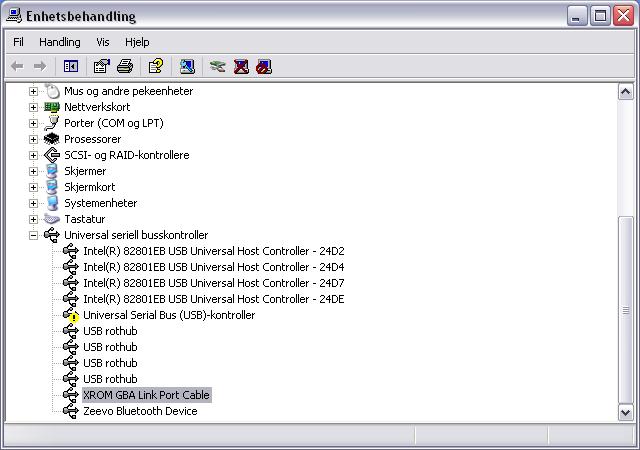The height and width of the screenshot is (450, 640).
Task: Click the port icon beside Porter (COM og LPT)
Action: (x=52, y=123)
